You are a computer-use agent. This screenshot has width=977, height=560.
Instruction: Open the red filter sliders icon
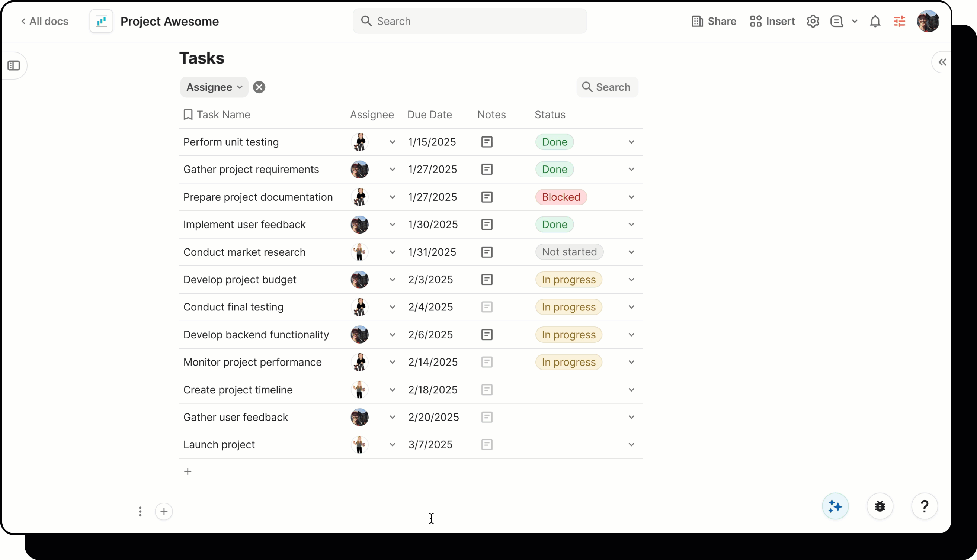(900, 21)
